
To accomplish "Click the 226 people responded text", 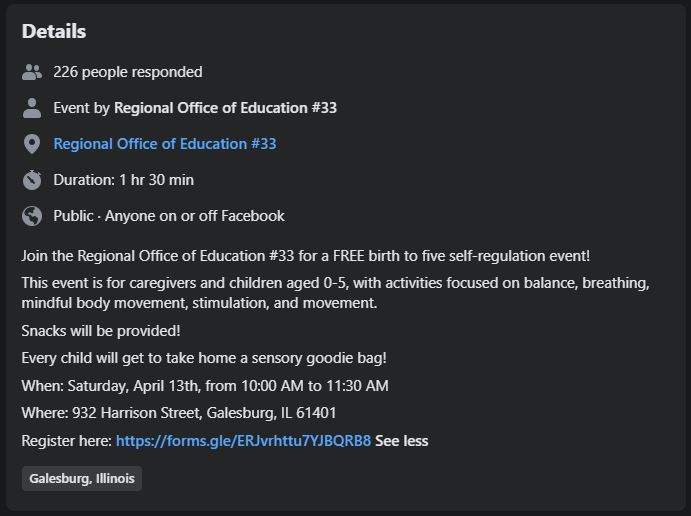I will pyautogui.click(x=128, y=72).
